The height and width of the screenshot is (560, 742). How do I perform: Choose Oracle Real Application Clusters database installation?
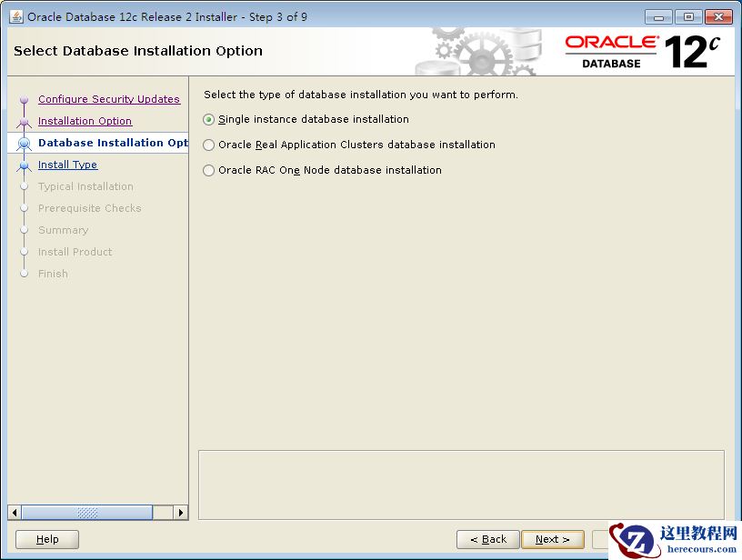tap(209, 145)
